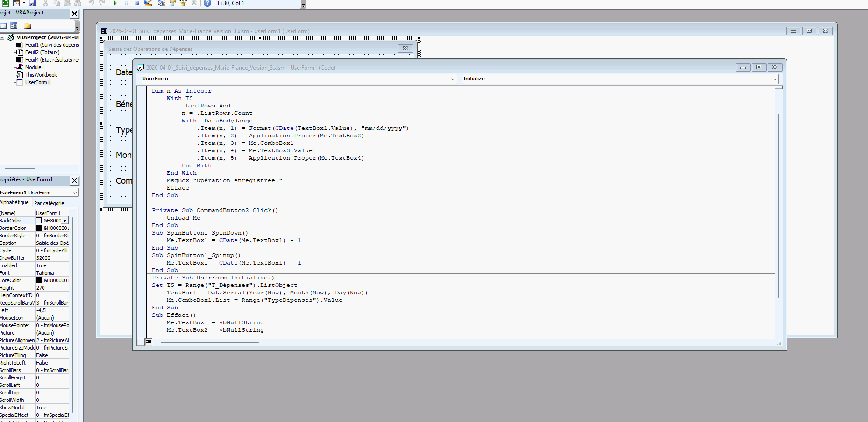Switch to Procedure View at code window bottom
The width and height of the screenshot is (868, 422).
click(141, 342)
